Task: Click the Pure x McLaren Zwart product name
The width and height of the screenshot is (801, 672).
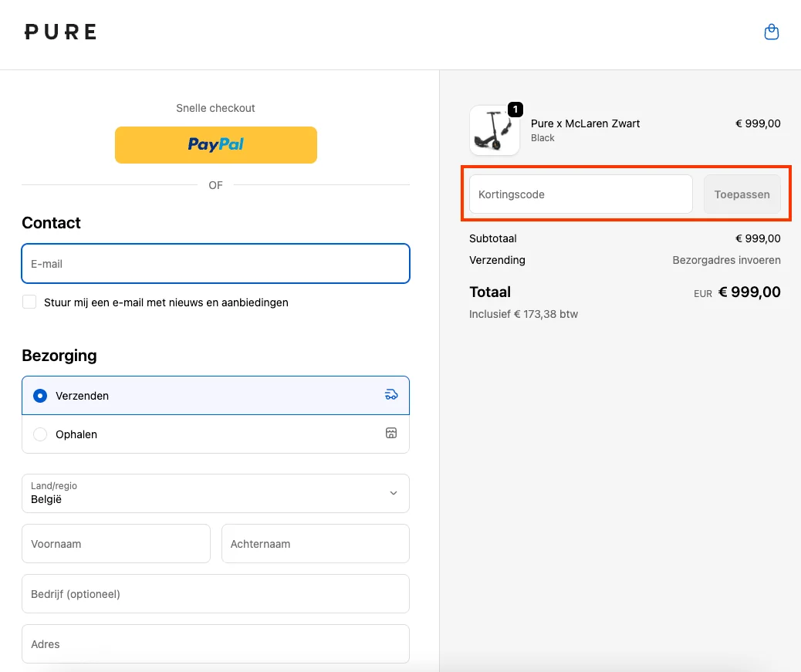Action: tap(585, 123)
